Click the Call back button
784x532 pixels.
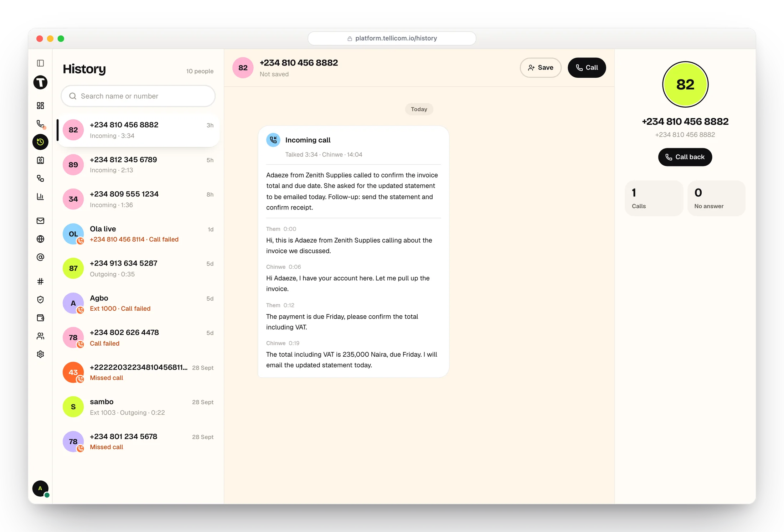point(685,157)
